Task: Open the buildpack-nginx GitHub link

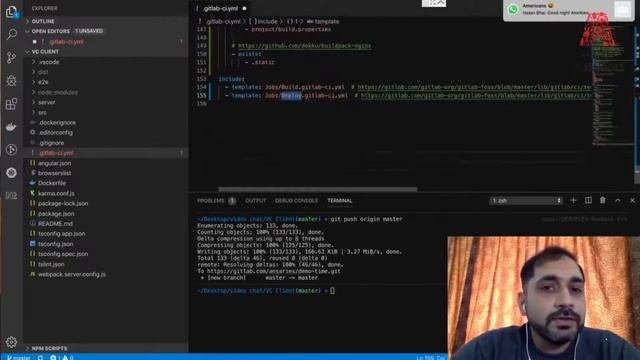Action: pyautogui.click(x=304, y=46)
